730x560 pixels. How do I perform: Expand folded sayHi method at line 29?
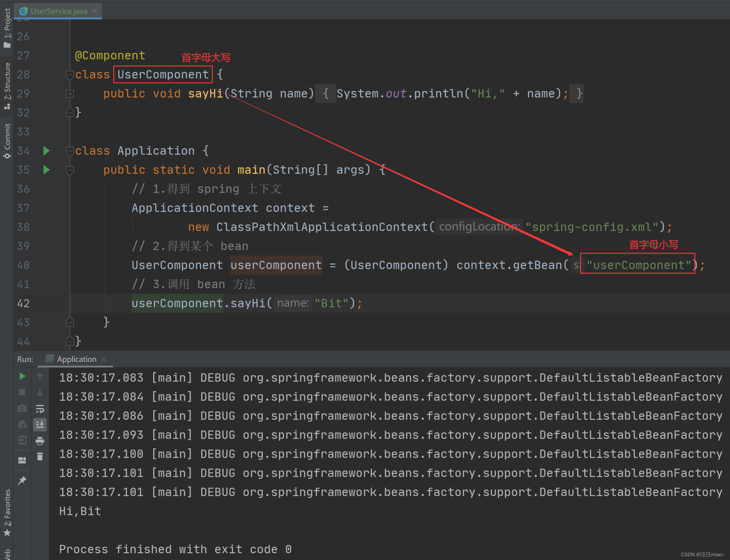click(70, 94)
